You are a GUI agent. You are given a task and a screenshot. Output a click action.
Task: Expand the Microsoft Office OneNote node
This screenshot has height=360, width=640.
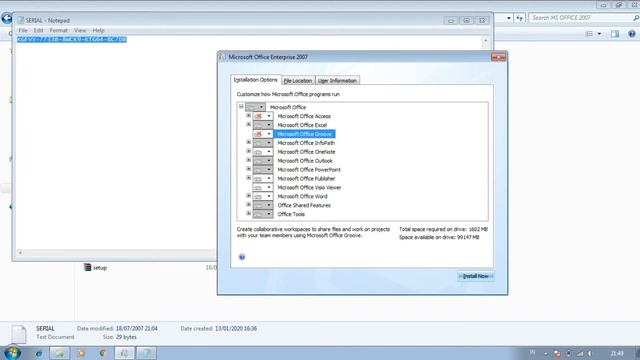[249, 151]
